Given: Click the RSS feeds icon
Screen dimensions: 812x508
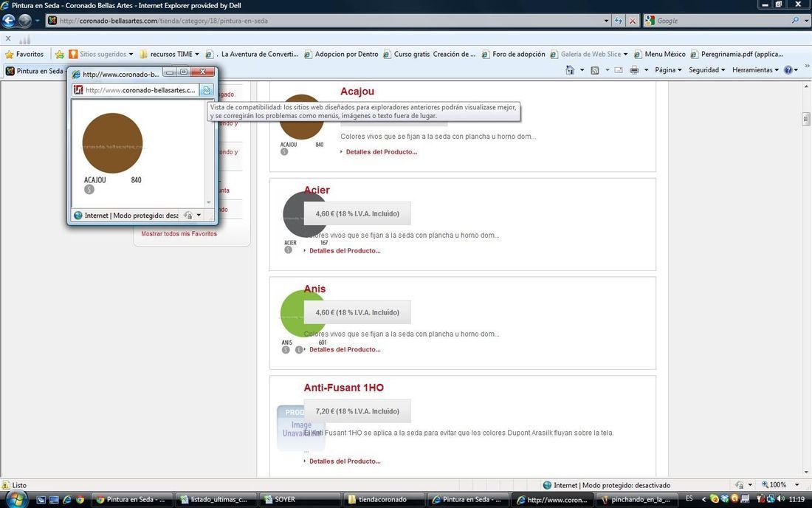Looking at the screenshot, I should tap(595, 70).
